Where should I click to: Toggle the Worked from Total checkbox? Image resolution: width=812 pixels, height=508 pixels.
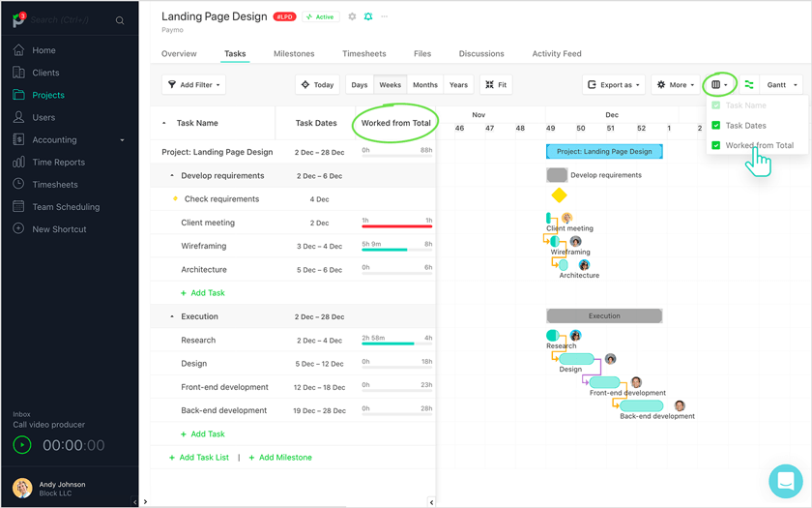coord(715,145)
